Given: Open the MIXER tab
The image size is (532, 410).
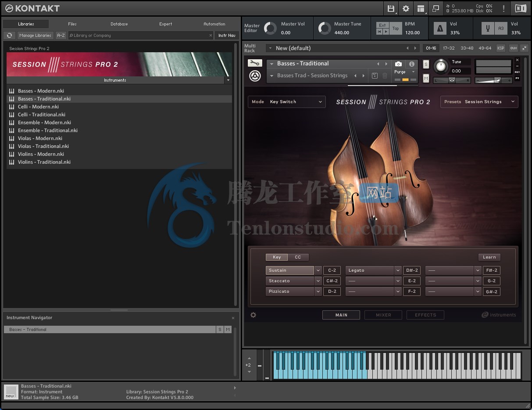Looking at the screenshot, I should 383,315.
